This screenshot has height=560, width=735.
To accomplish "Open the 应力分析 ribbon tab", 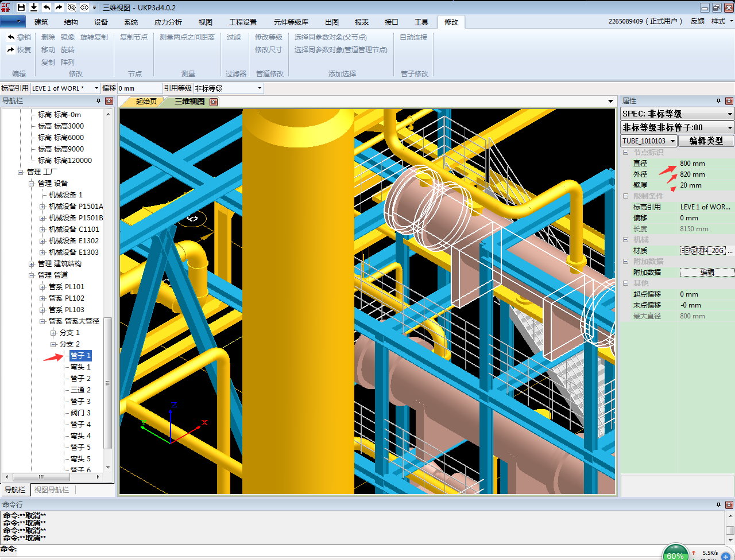I will [168, 22].
